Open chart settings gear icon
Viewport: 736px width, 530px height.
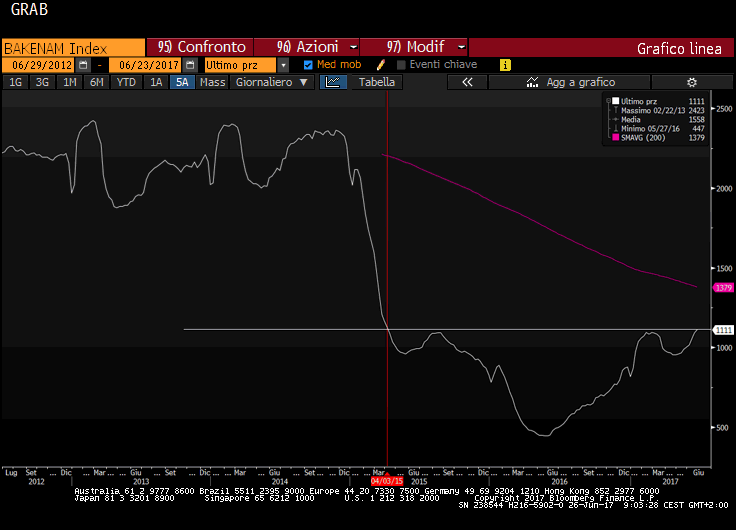tap(691, 82)
